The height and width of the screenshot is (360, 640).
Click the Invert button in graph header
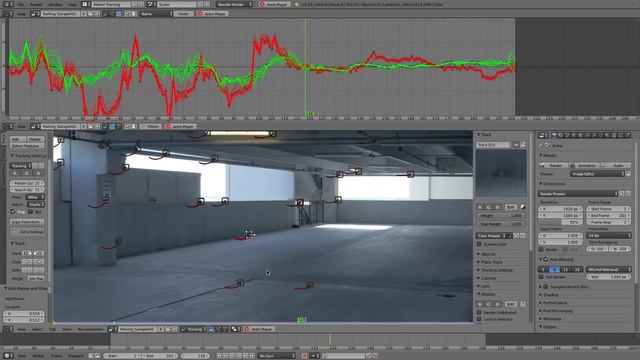(184, 13)
